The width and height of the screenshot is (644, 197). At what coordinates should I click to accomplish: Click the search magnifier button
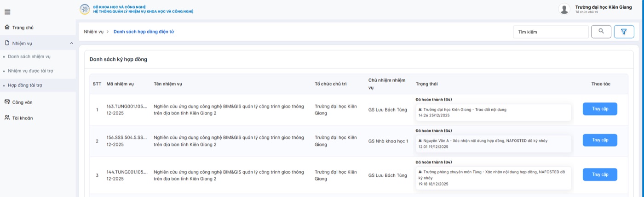pos(601,32)
